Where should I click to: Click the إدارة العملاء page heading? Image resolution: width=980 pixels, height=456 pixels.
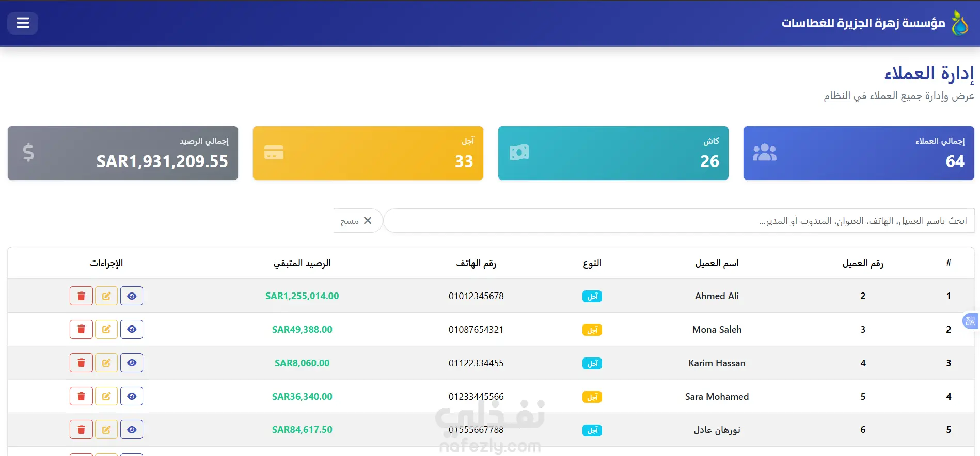click(929, 73)
